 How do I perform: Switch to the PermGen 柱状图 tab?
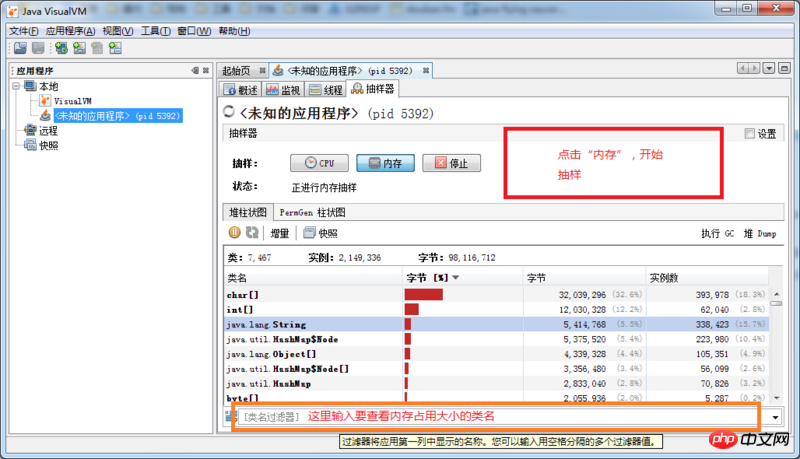312,212
